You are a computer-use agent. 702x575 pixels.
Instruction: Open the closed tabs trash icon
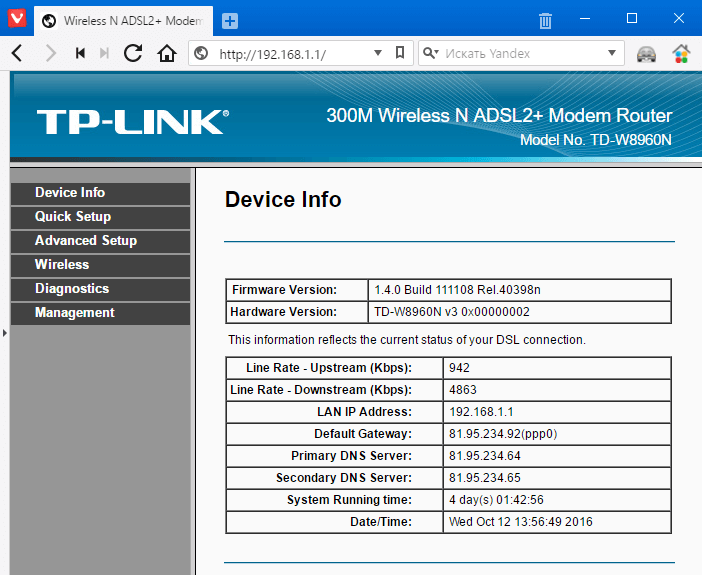click(545, 21)
